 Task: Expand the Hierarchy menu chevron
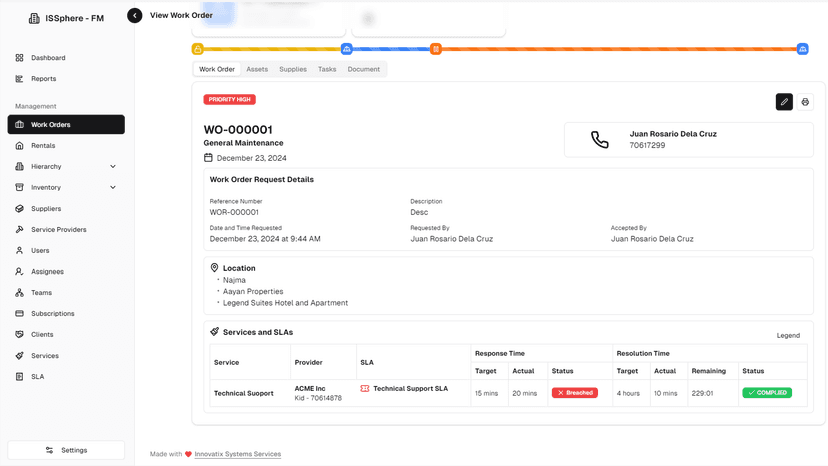pos(113,167)
